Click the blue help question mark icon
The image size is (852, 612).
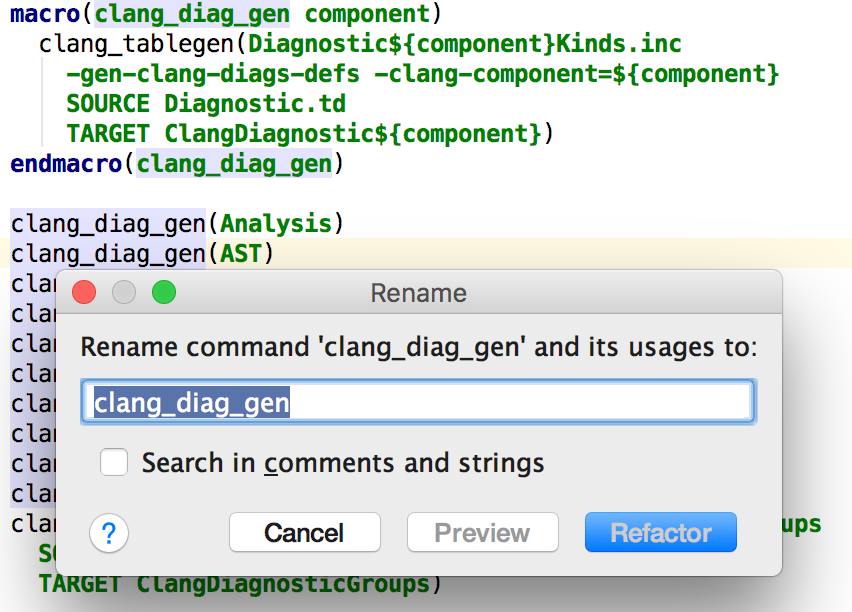click(109, 533)
